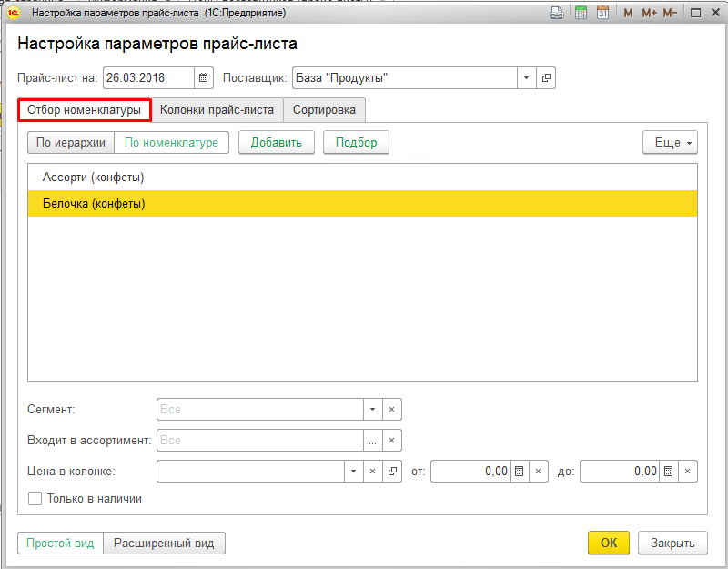Open date picker for Прайс-лист на field
728x569 pixels.
(x=204, y=78)
